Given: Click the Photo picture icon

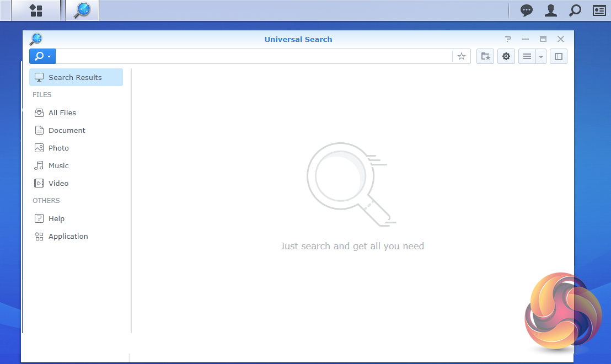Looking at the screenshot, I should (x=39, y=148).
